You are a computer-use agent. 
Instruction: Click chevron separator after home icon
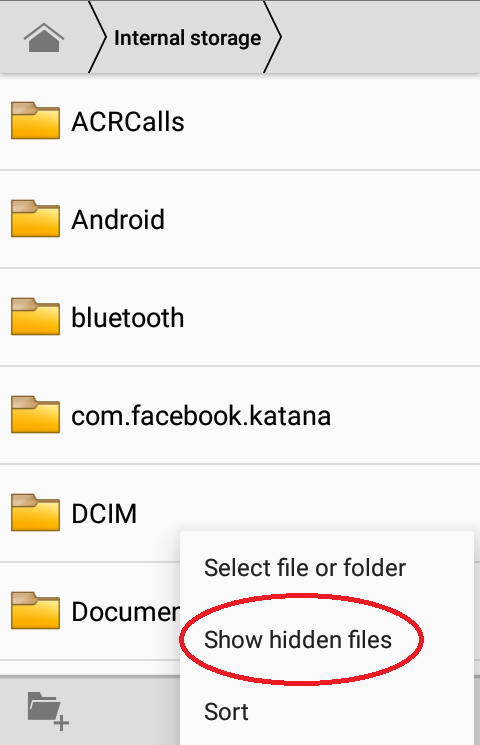pyautogui.click(x=97, y=37)
